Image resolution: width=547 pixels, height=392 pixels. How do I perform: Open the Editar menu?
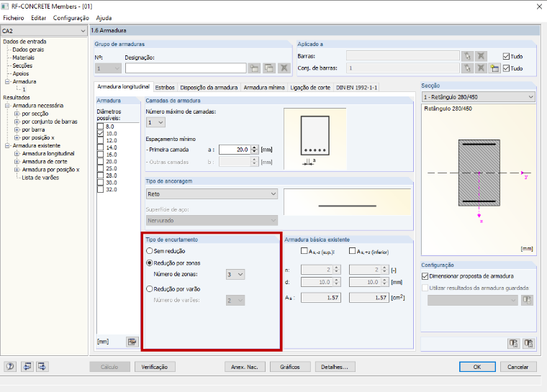click(38, 18)
